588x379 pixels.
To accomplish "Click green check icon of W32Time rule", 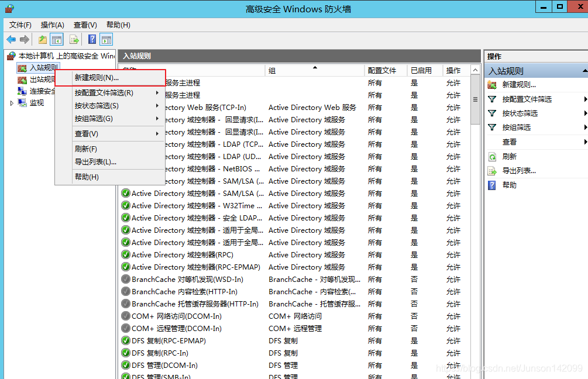I will pos(126,205).
